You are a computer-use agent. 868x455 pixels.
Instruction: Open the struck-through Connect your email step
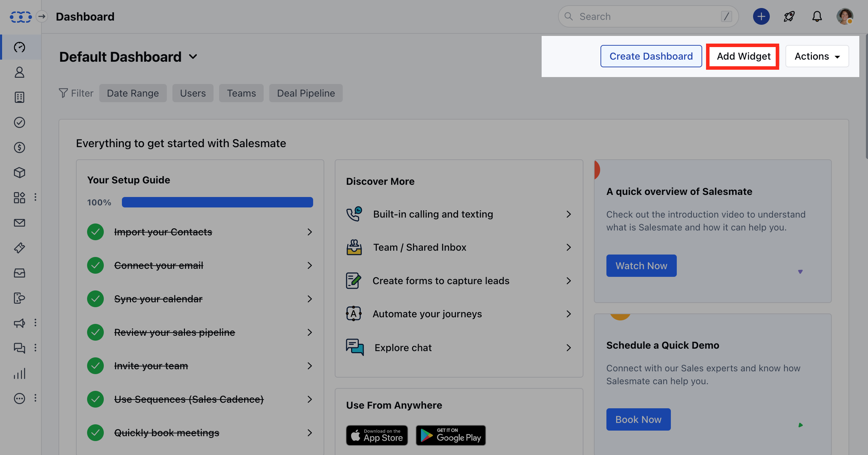pos(159,265)
